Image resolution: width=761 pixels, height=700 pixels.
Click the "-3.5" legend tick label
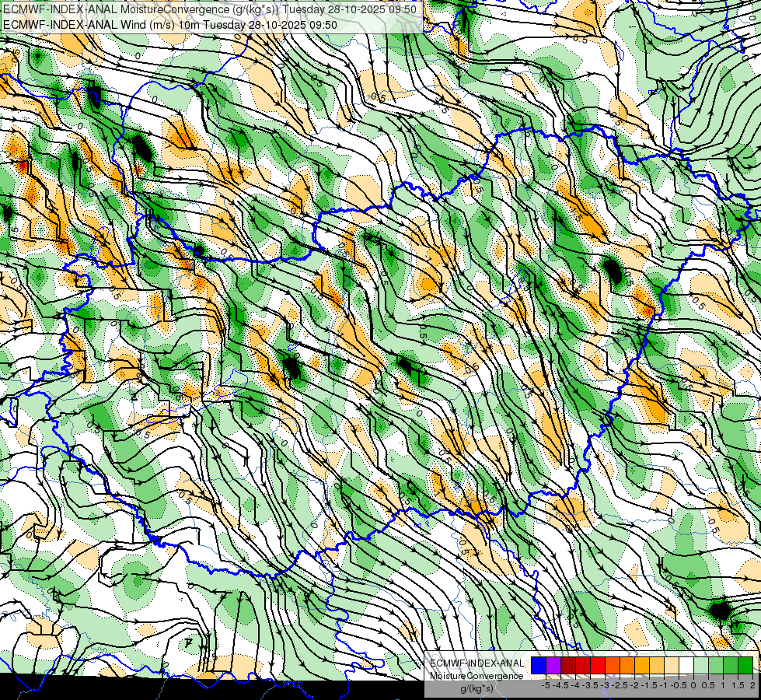tap(590, 685)
